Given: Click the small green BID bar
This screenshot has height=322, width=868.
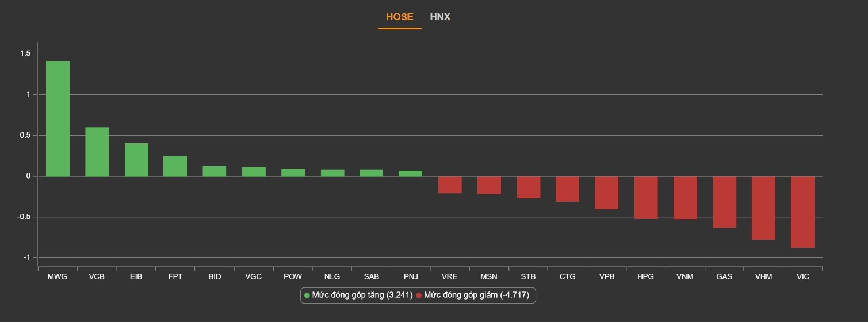Looking at the screenshot, I should pyautogui.click(x=214, y=171).
